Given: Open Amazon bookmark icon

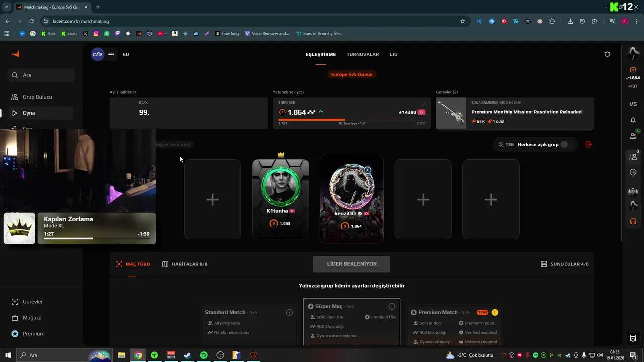Looking at the screenshot, I should [x=175, y=34].
